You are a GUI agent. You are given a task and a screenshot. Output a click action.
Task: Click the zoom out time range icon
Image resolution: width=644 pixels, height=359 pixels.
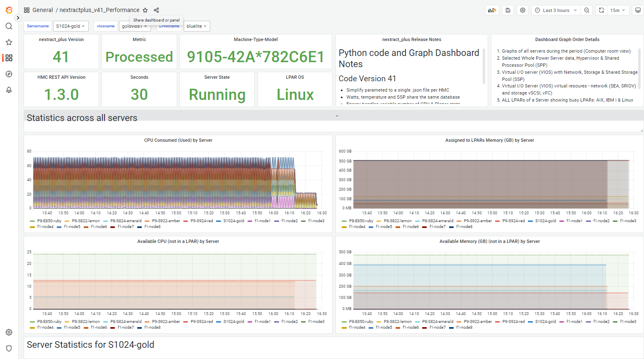[x=586, y=10]
